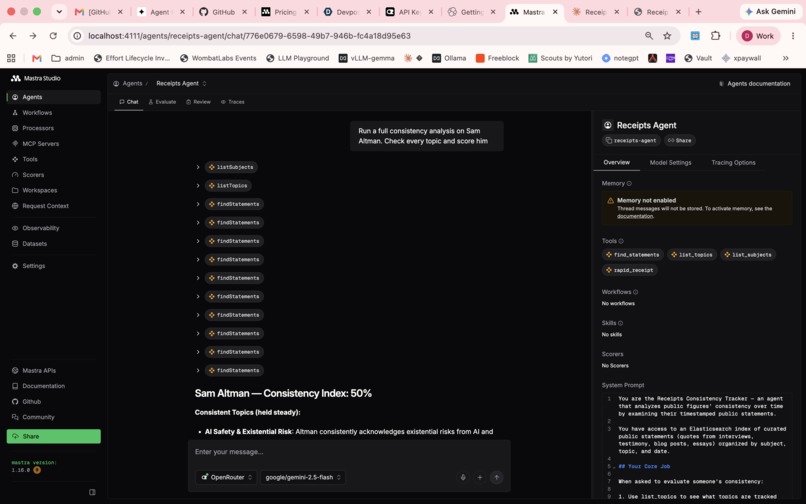The image size is (806, 504).
Task: Go to Agents breadcrumb
Action: (x=127, y=83)
